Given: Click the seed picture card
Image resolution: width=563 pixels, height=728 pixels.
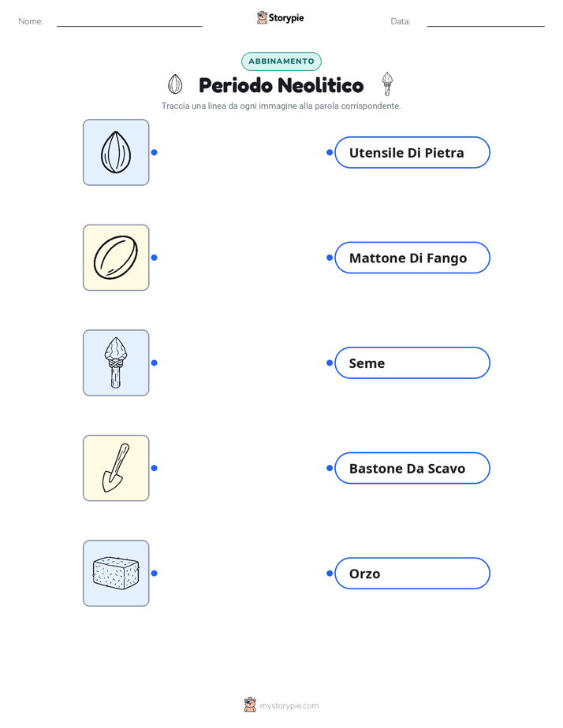Looking at the screenshot, I should click(116, 152).
